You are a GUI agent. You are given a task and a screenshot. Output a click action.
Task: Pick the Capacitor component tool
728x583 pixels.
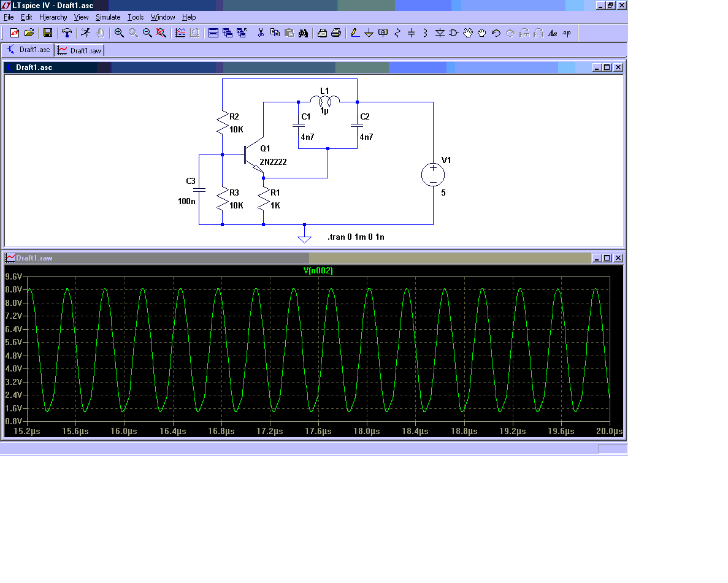tap(411, 33)
